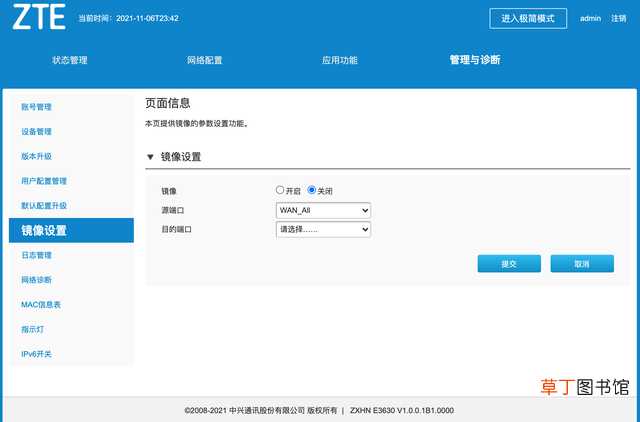This screenshot has height=422, width=640.
Task: Open 网络诊断 in the sidebar
Action: 36,280
